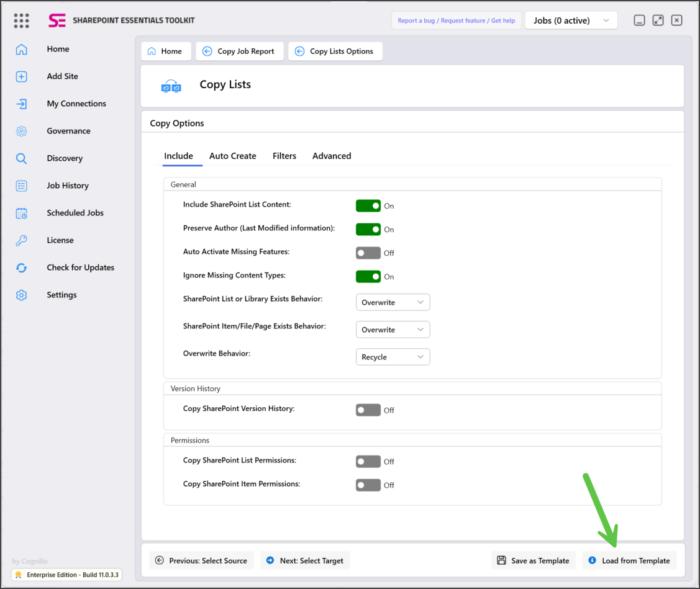
Task: Click the back arrow icon on Copy Job Report
Action: pos(207,52)
